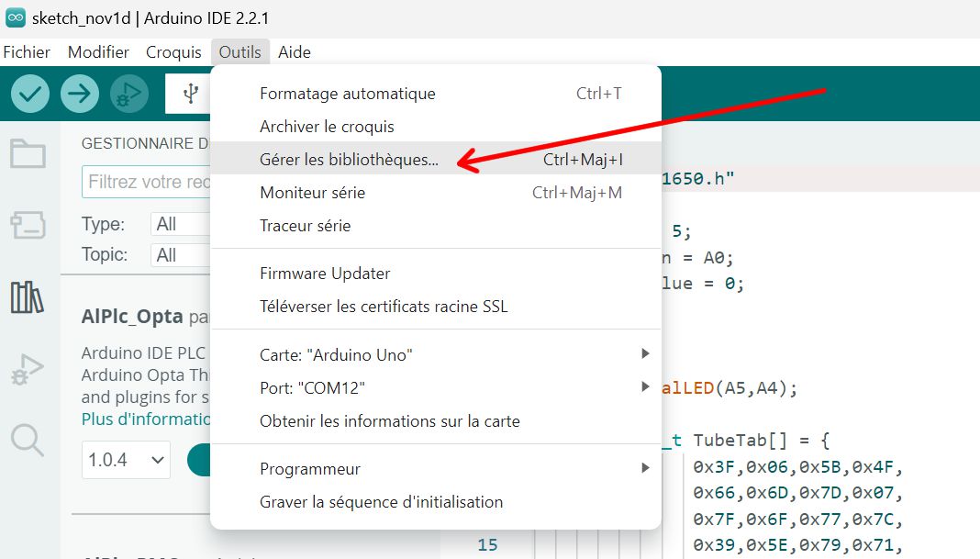The height and width of the screenshot is (559, 980).
Task: Select Téléverser les certificats racine SSL
Action: pyautogui.click(x=436, y=307)
